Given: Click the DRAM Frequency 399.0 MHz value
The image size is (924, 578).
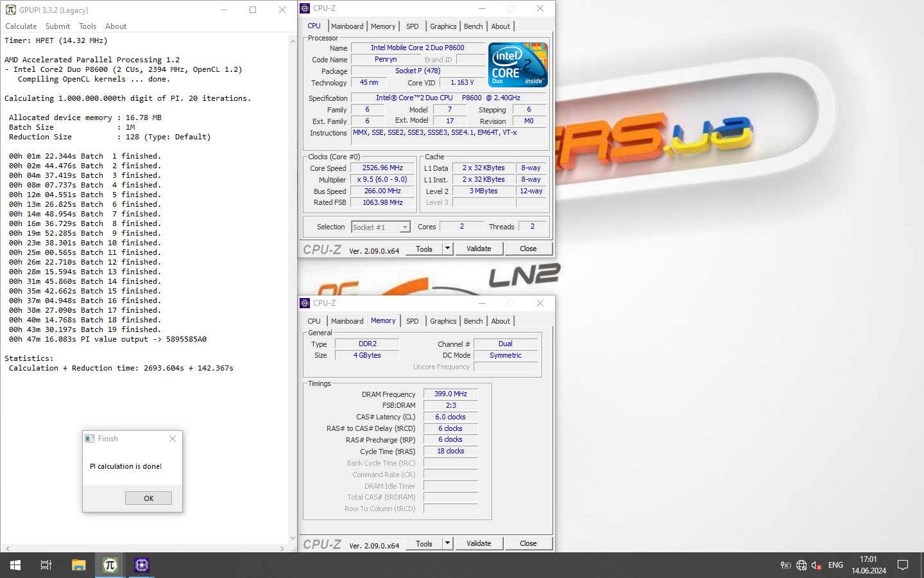Looking at the screenshot, I should [x=450, y=394].
